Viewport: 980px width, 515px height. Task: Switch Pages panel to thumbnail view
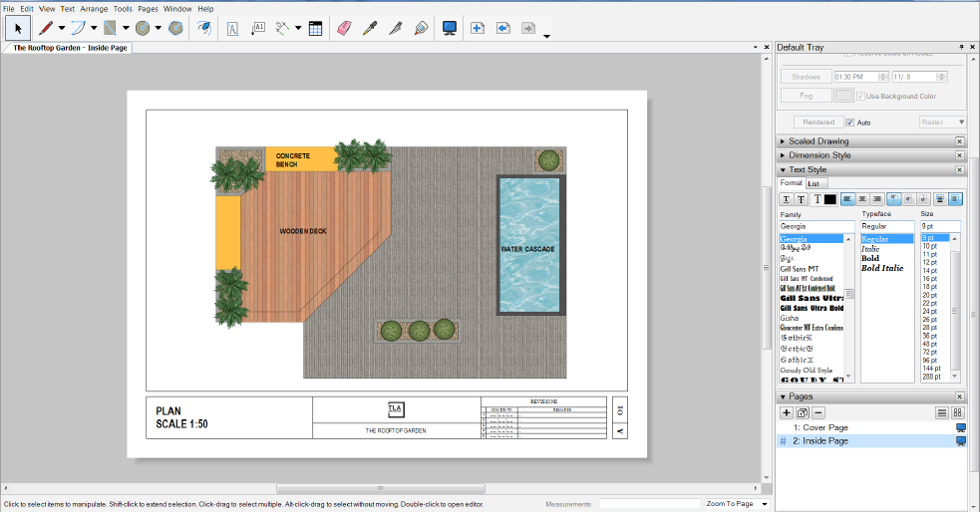pyautogui.click(x=957, y=412)
